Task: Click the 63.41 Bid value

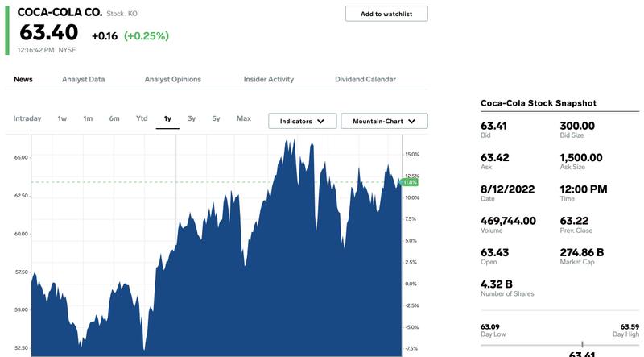Action: 494,126
